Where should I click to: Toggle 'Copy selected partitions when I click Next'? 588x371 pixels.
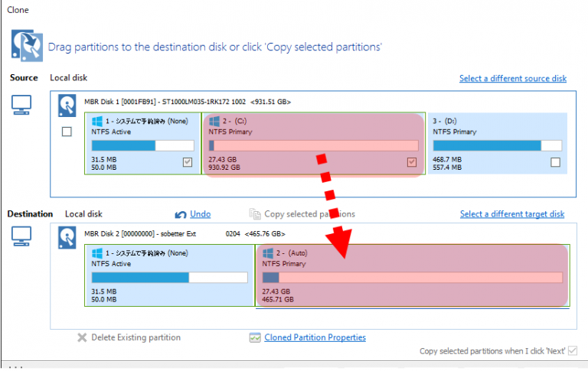pyautogui.click(x=573, y=351)
